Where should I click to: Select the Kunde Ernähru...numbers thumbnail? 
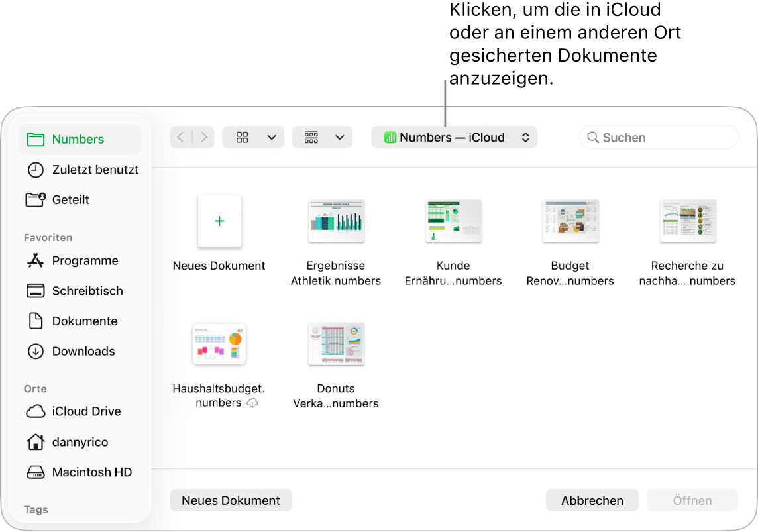click(453, 221)
